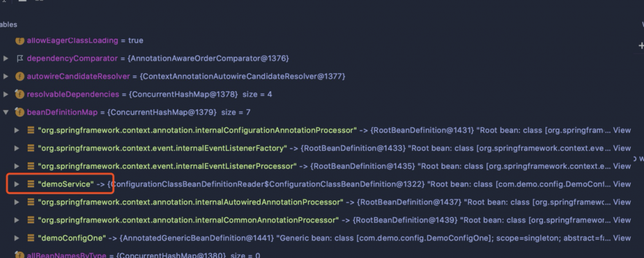
Task: Click the map entry icon beside "demoConfigOne"
Action: coord(30,238)
